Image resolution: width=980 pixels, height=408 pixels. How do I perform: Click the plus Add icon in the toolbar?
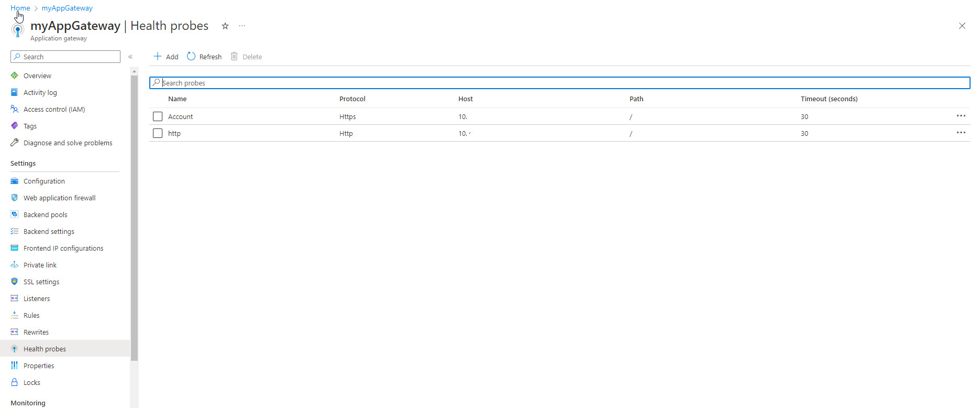[x=158, y=56]
